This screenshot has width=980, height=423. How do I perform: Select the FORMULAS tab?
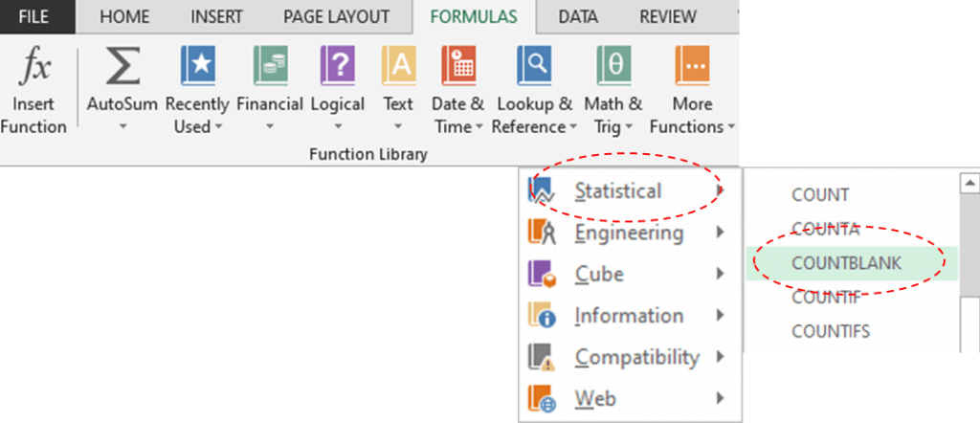(x=475, y=17)
